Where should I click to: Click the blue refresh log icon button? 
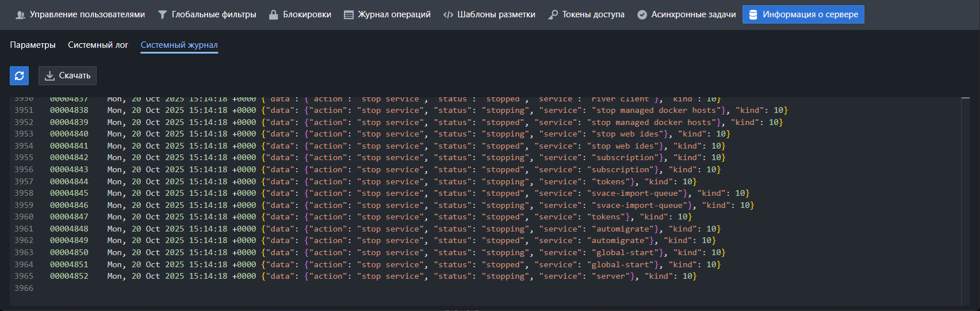[19, 75]
